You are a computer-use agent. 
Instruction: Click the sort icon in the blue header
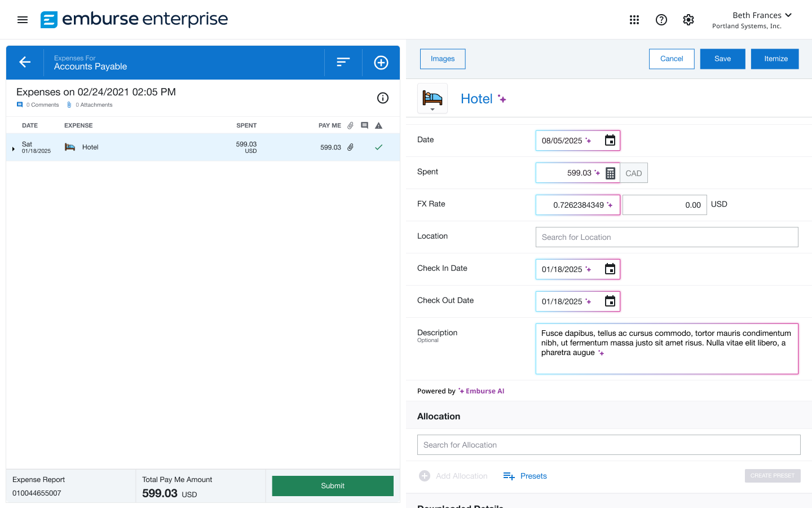[343, 62]
